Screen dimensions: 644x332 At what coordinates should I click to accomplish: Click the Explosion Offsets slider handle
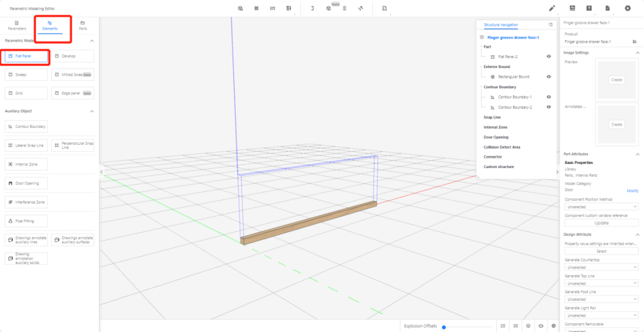(x=444, y=327)
